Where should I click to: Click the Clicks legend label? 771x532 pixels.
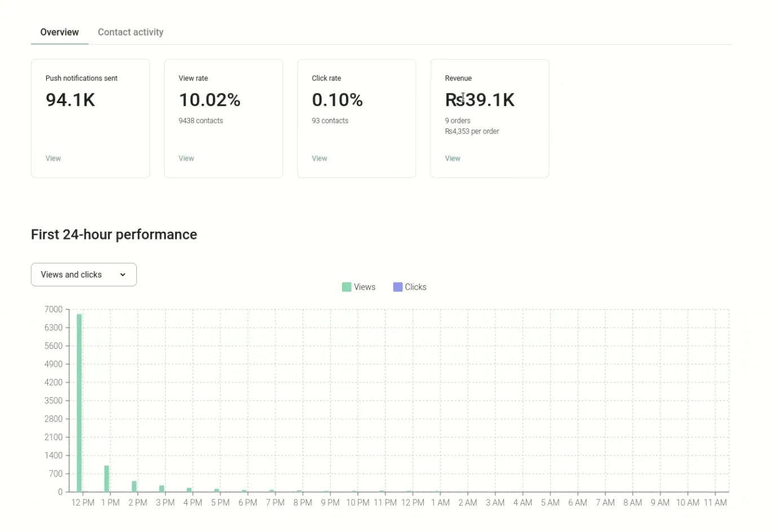click(x=415, y=287)
